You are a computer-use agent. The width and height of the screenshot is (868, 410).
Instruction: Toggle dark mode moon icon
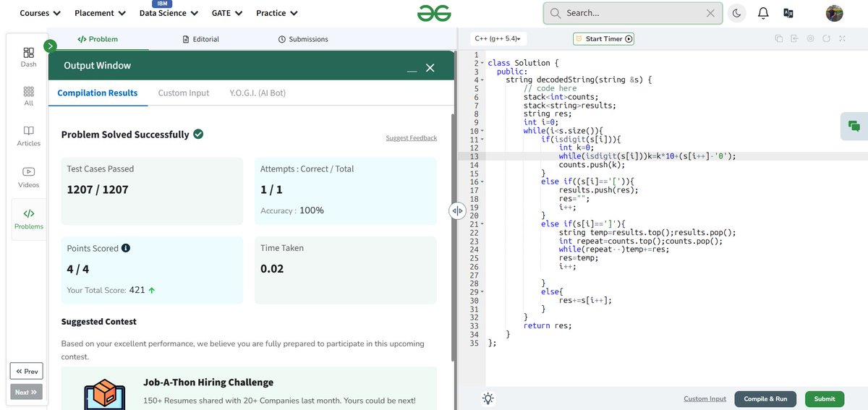click(x=737, y=13)
